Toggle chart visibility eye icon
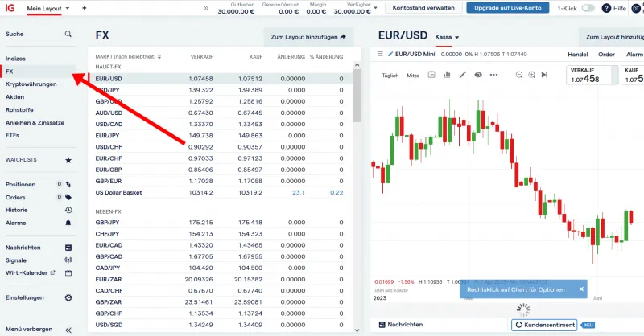This screenshot has width=644, height=336. (x=478, y=75)
